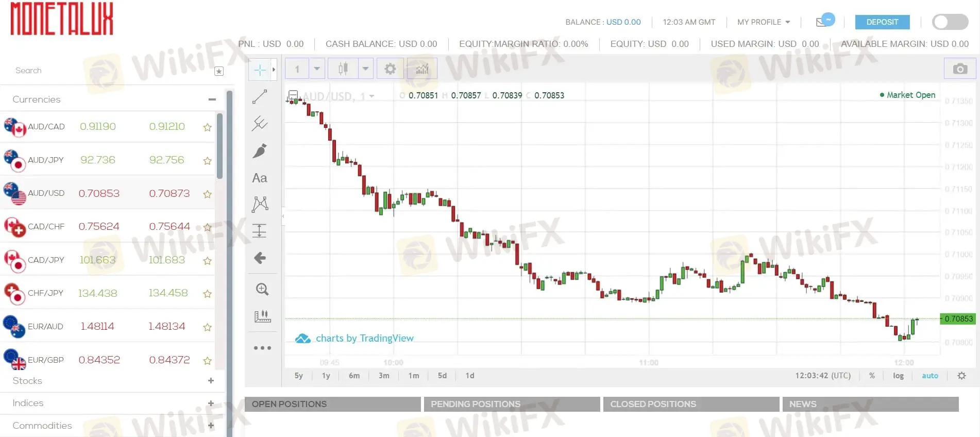Click the currency list scrollbar
980x437 pixels.
pyautogui.click(x=220, y=146)
